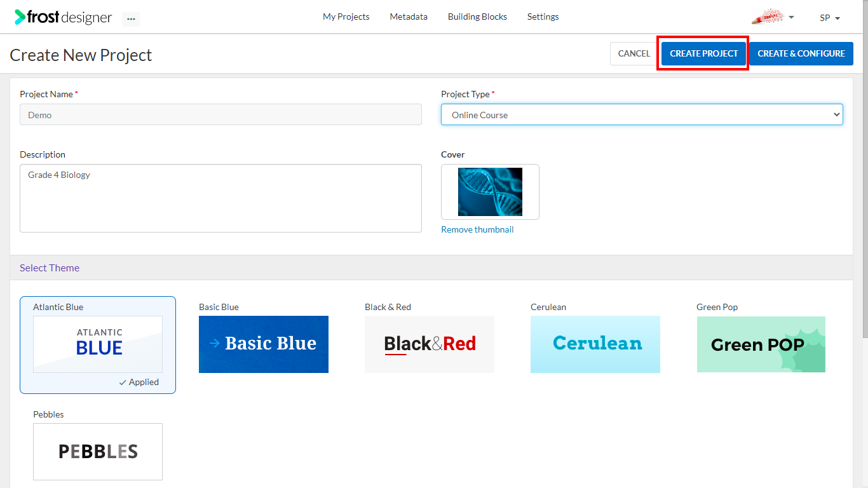Click CREATE PROJECT button

(704, 53)
